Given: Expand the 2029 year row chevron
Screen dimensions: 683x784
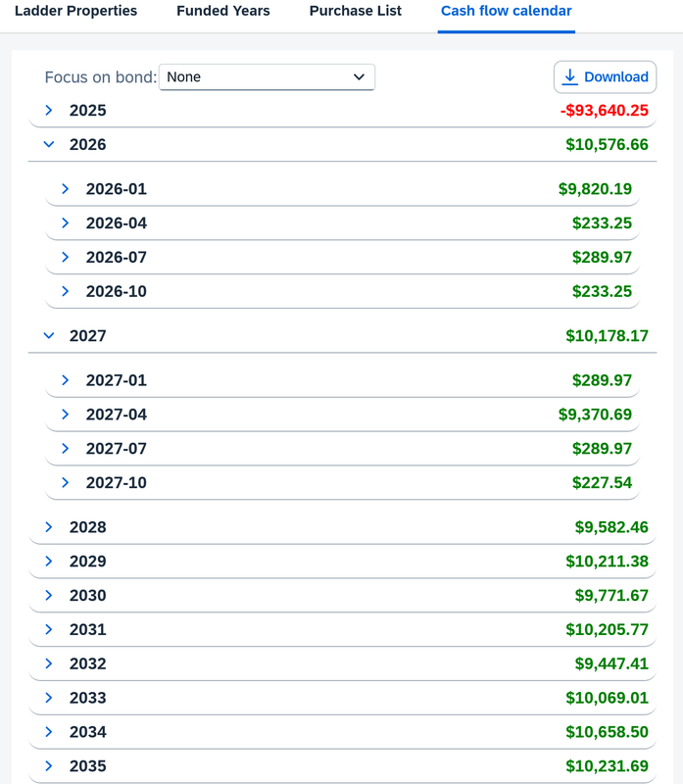Looking at the screenshot, I should pyautogui.click(x=48, y=561).
